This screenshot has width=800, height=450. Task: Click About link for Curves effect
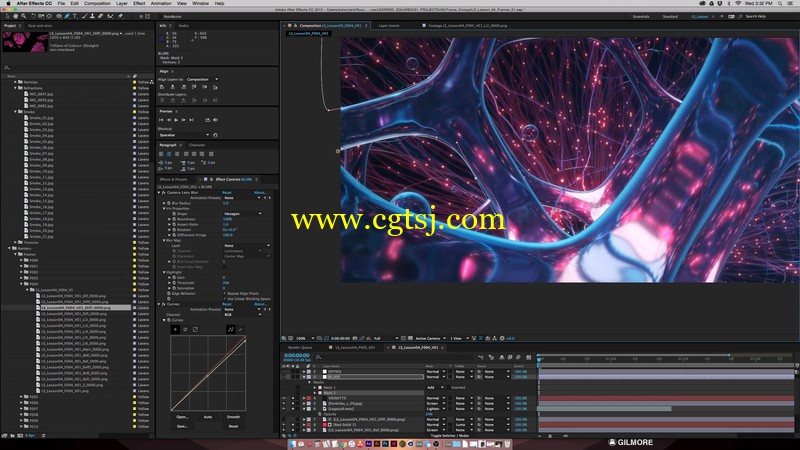click(261, 304)
